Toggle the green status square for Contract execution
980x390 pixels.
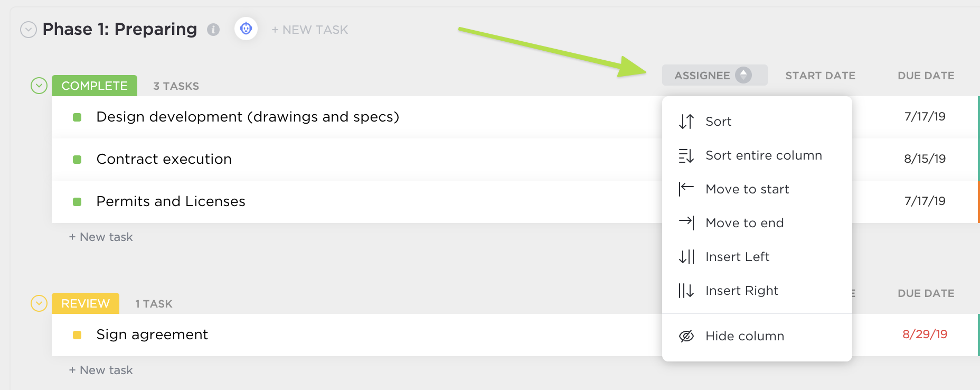pyautogui.click(x=77, y=159)
